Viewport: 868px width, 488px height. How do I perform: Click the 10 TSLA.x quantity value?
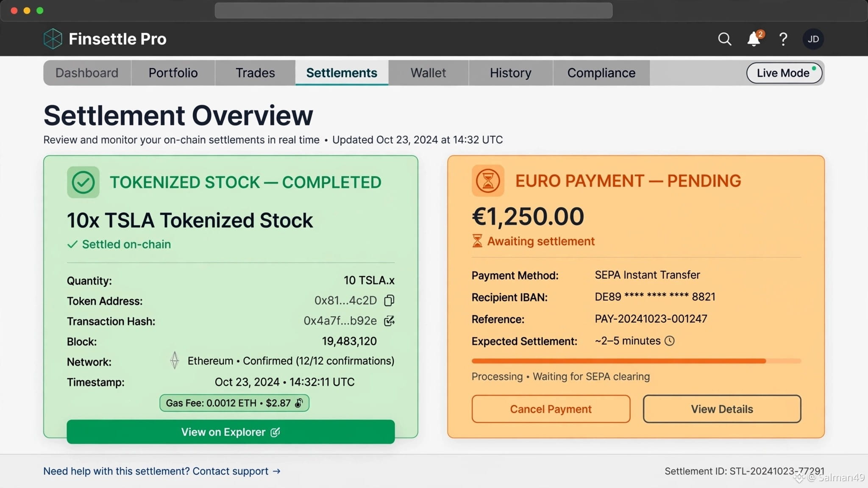click(x=369, y=280)
